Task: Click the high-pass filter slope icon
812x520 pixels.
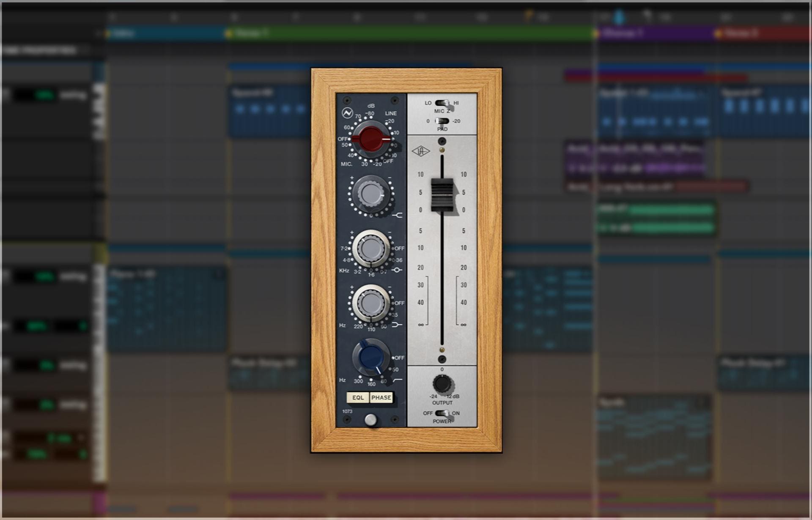Action: click(x=397, y=380)
